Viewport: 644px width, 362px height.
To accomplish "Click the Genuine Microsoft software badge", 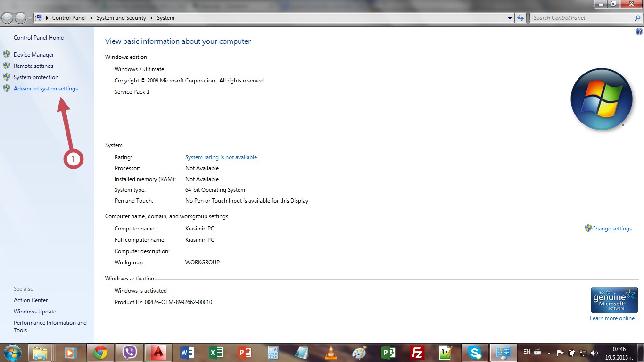I will click(x=614, y=300).
